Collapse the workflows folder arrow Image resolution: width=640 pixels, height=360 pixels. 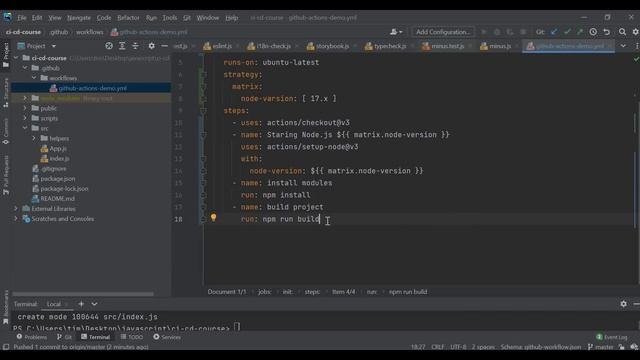[x=34, y=78]
